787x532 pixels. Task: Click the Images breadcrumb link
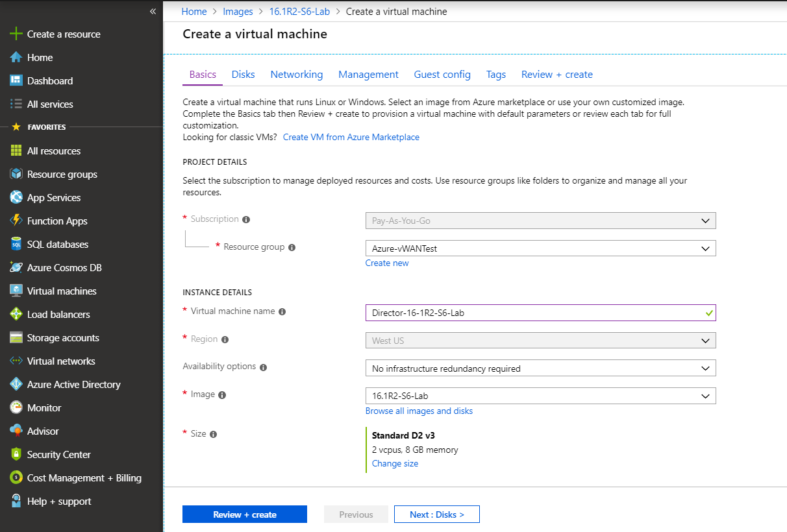tap(238, 11)
